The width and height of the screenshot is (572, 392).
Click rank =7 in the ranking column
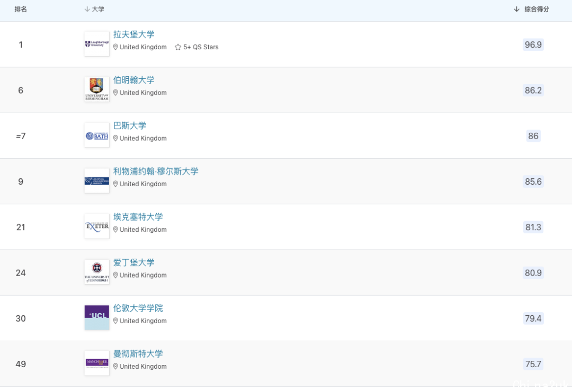pos(21,136)
